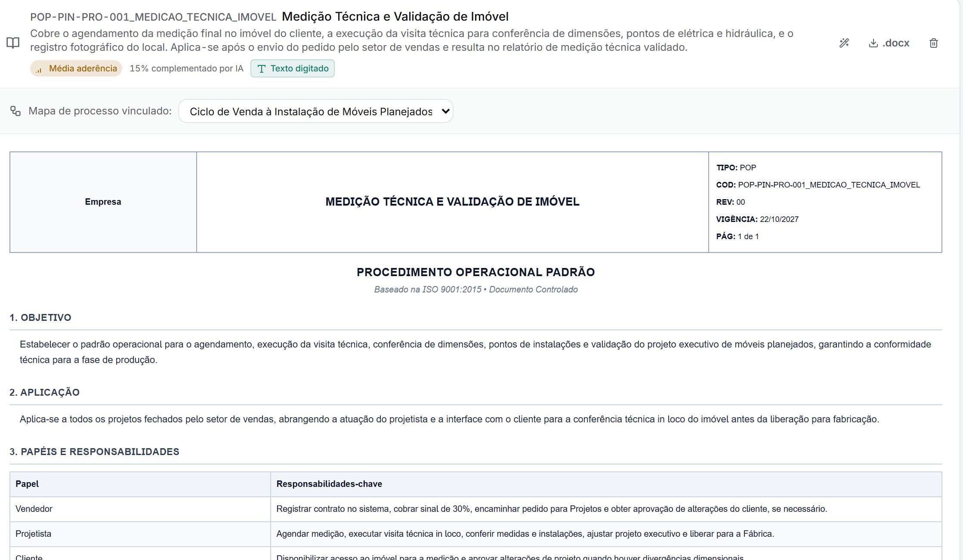Screen dimensions: 963x560
Task: Delete the document with the trash icon
Action: (934, 43)
